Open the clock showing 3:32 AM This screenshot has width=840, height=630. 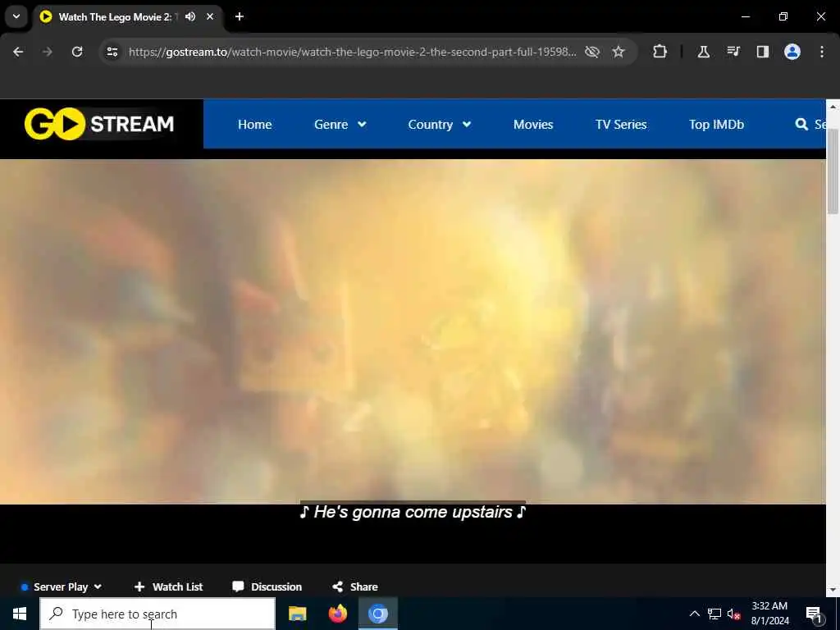(x=769, y=614)
